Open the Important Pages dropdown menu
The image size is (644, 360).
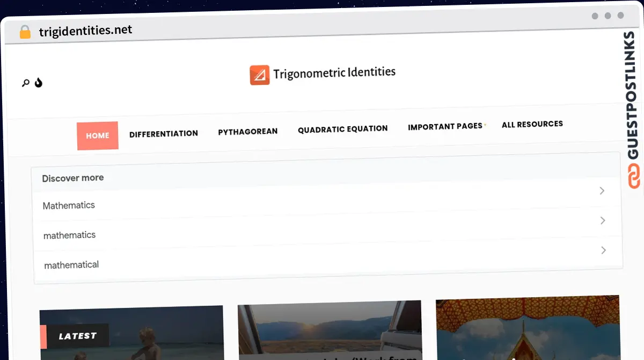click(447, 126)
